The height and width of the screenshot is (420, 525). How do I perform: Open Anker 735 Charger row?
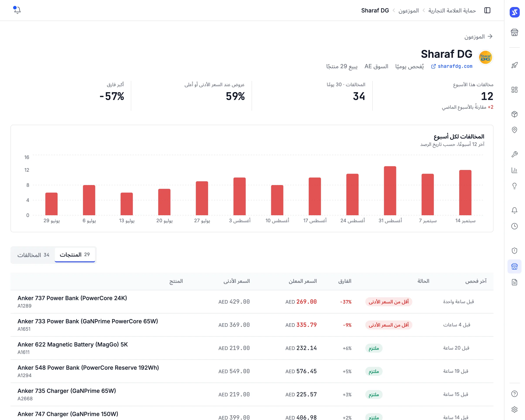click(252, 394)
